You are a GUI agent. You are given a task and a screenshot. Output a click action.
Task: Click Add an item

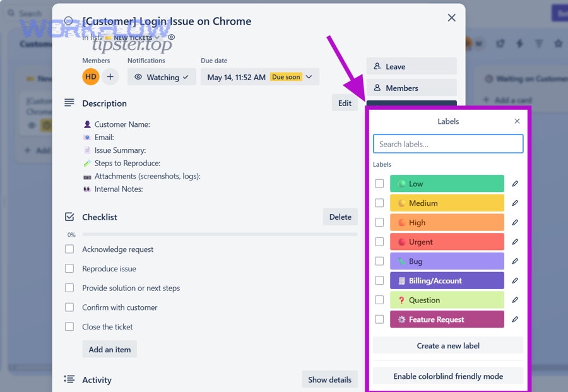109,349
